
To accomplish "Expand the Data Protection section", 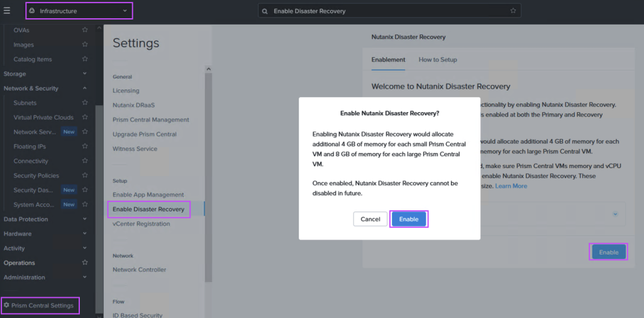I will 85,219.
